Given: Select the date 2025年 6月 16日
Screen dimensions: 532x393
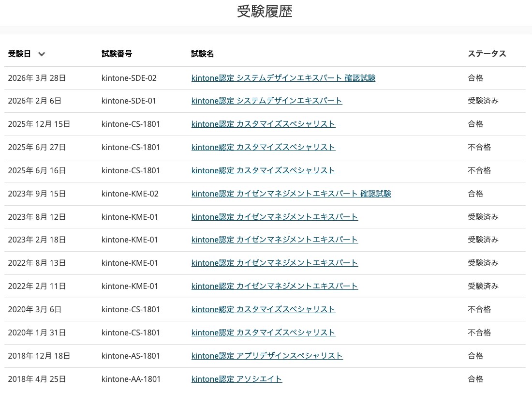Looking at the screenshot, I should [x=37, y=170].
